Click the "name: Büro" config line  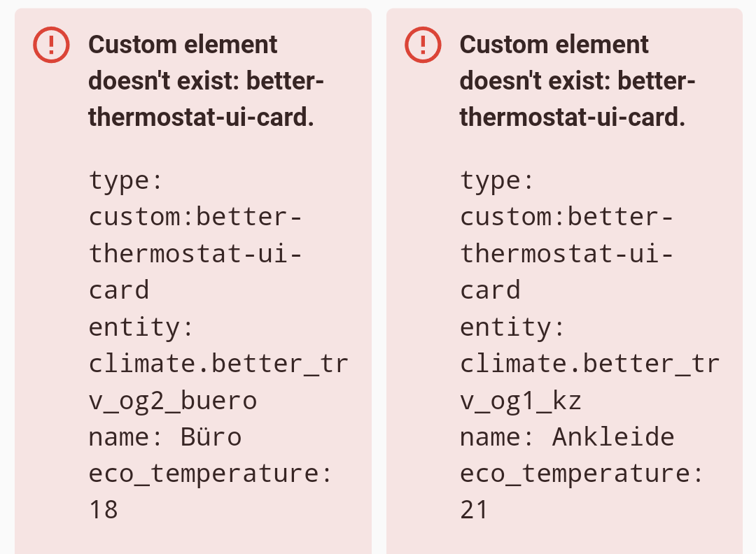pyautogui.click(x=165, y=437)
